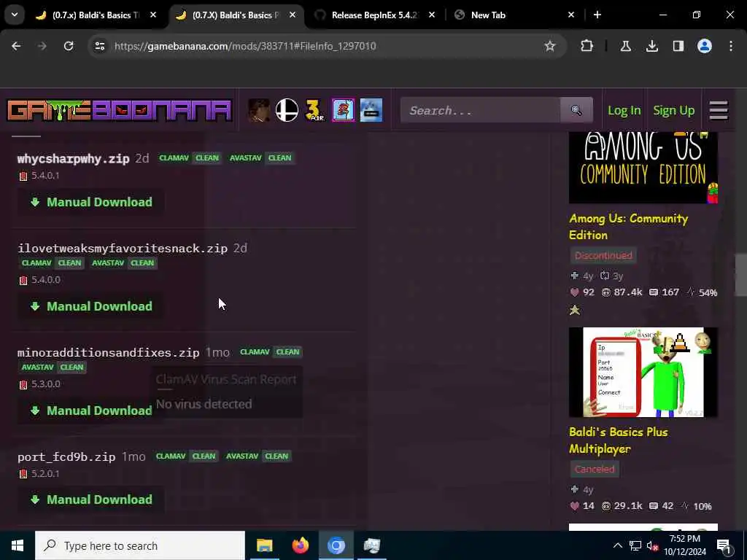Open the first dark portrait game icon
Screen dimensions: 747x560
coord(259,111)
